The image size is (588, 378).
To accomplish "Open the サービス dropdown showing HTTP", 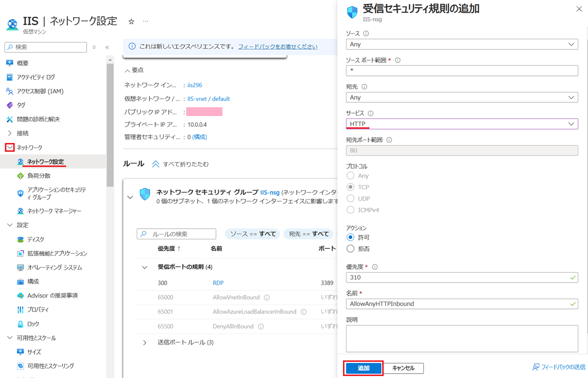I will (x=462, y=124).
